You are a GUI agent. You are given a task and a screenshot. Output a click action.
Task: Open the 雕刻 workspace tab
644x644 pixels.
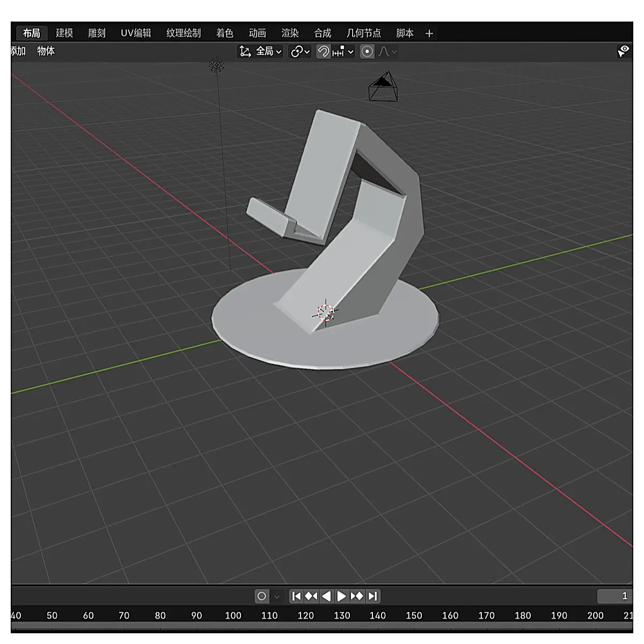tap(97, 33)
